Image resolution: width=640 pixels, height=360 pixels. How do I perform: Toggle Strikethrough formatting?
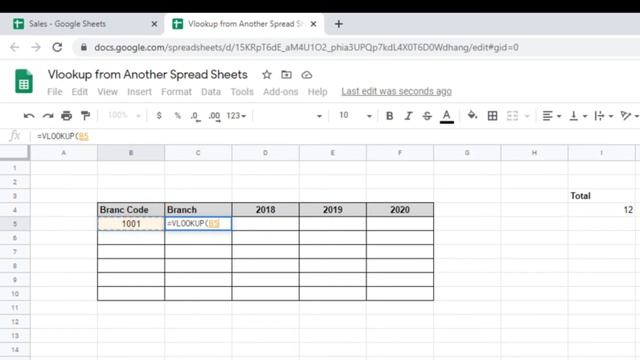(427, 116)
